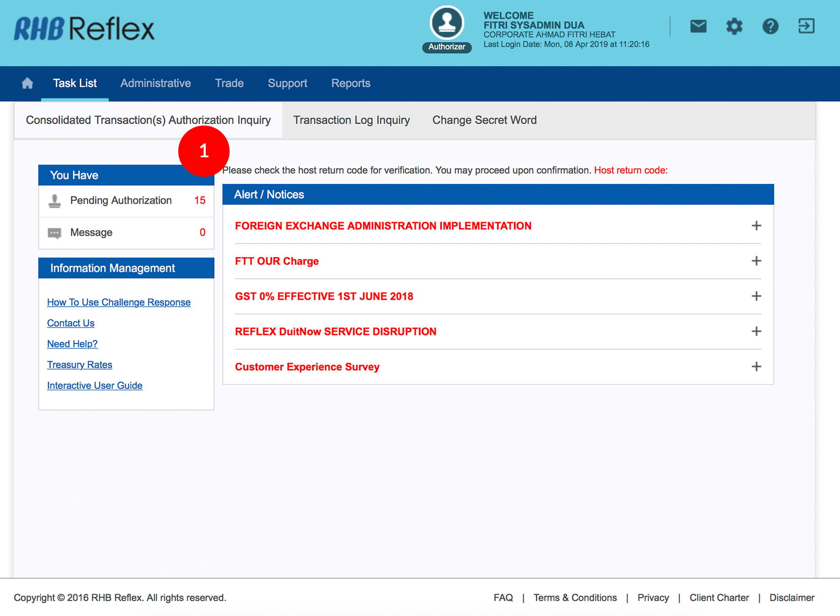This screenshot has width=840, height=616.
Task: Open Terms & Conditions footer link
Action: [x=575, y=598]
